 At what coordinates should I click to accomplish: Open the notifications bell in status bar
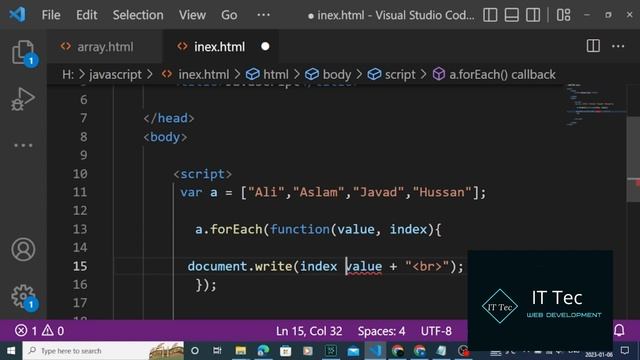tap(619, 330)
